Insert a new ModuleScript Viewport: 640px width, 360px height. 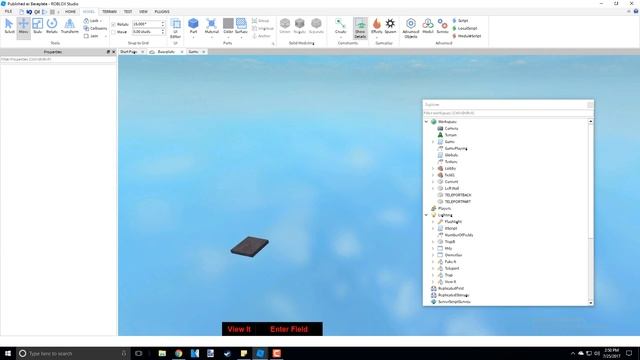pyautogui.click(x=467, y=36)
